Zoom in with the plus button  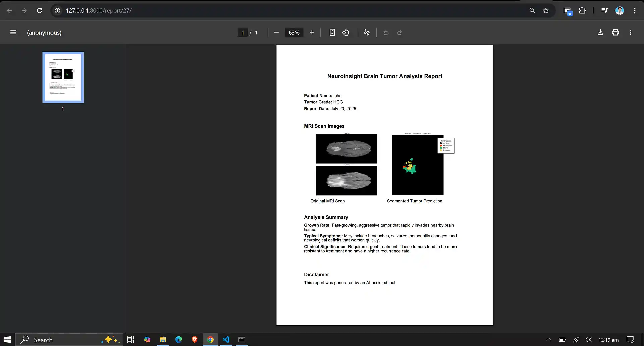click(x=312, y=32)
